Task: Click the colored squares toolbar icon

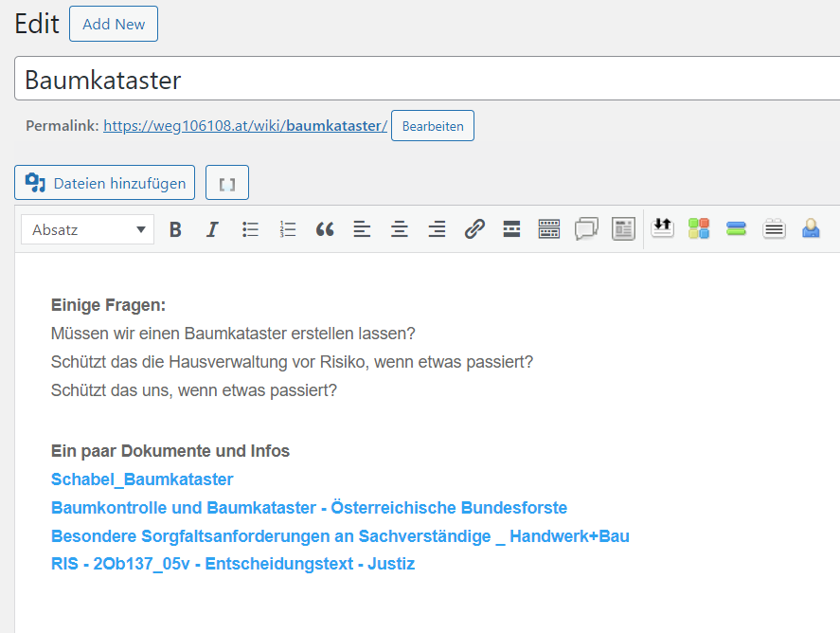Action: click(699, 229)
